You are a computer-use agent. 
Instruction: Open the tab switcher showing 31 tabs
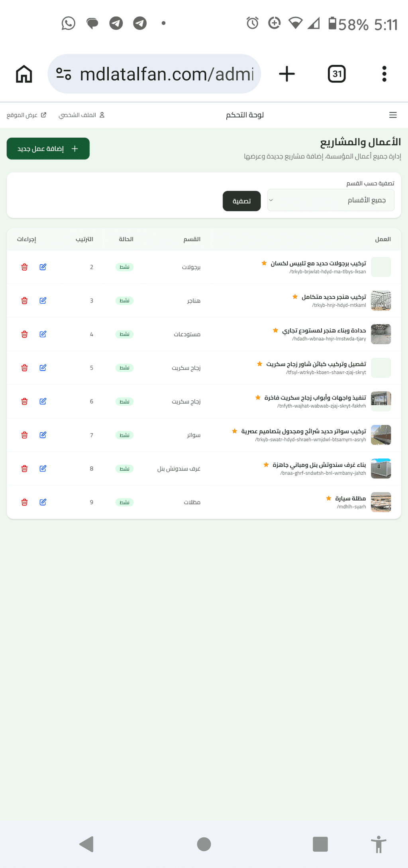(x=337, y=74)
